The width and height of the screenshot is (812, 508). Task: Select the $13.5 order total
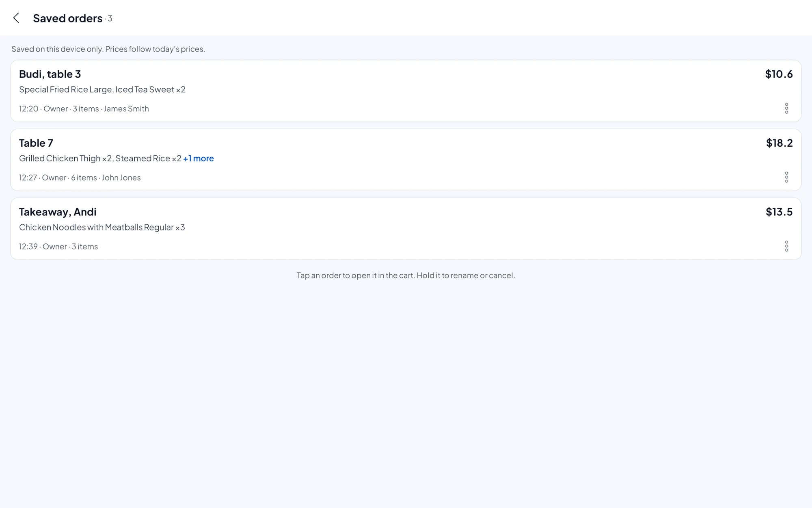pyautogui.click(x=779, y=212)
